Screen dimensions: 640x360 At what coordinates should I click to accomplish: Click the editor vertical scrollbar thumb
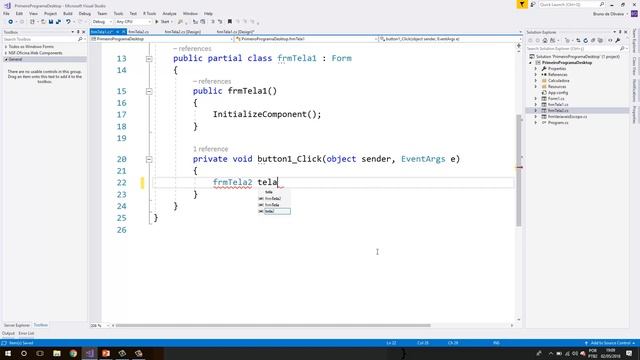(x=519, y=171)
